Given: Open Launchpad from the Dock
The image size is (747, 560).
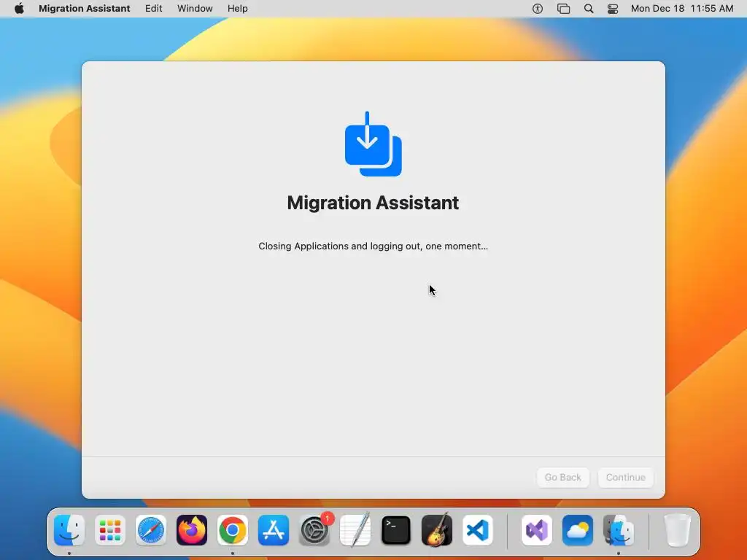Looking at the screenshot, I should pyautogui.click(x=110, y=530).
